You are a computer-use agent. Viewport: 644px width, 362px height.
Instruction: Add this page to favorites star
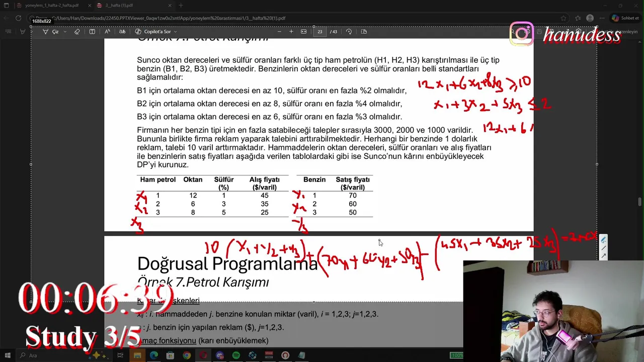coord(563,18)
